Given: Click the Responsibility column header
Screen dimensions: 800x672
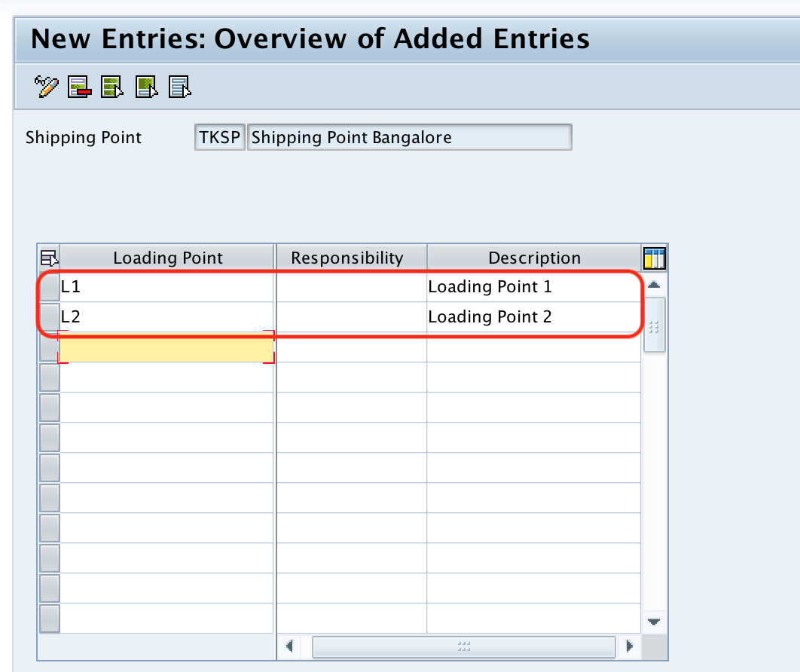Looking at the screenshot, I should click(x=349, y=257).
